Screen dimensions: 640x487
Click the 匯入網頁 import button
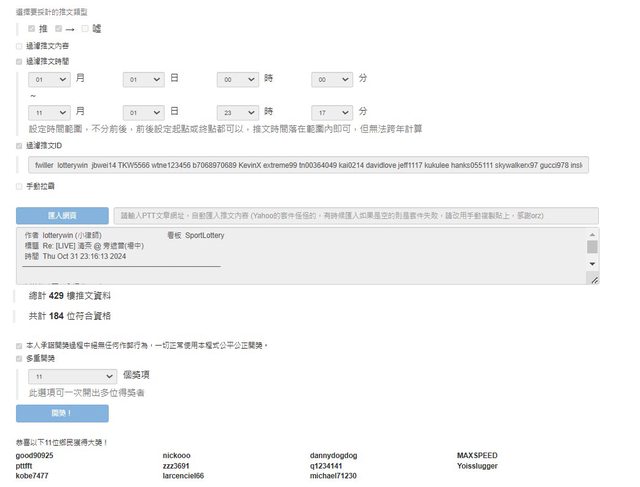pyautogui.click(x=61, y=216)
